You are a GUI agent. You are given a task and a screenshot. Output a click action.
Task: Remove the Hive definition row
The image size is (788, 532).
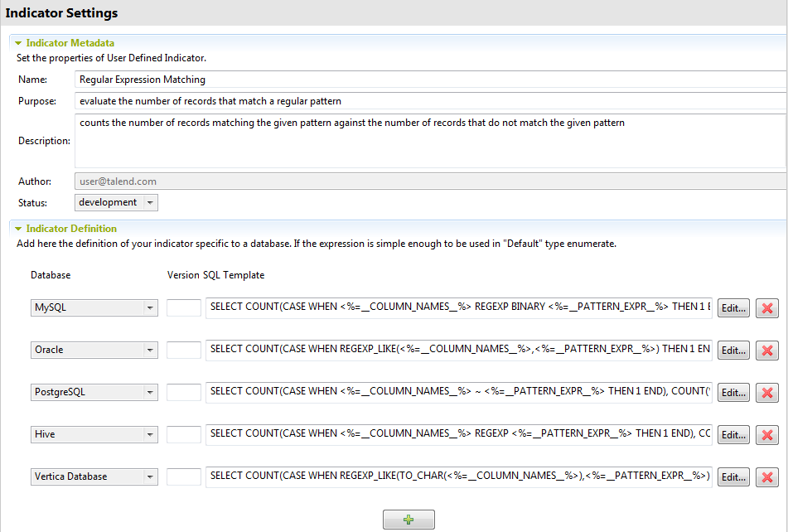click(x=766, y=434)
